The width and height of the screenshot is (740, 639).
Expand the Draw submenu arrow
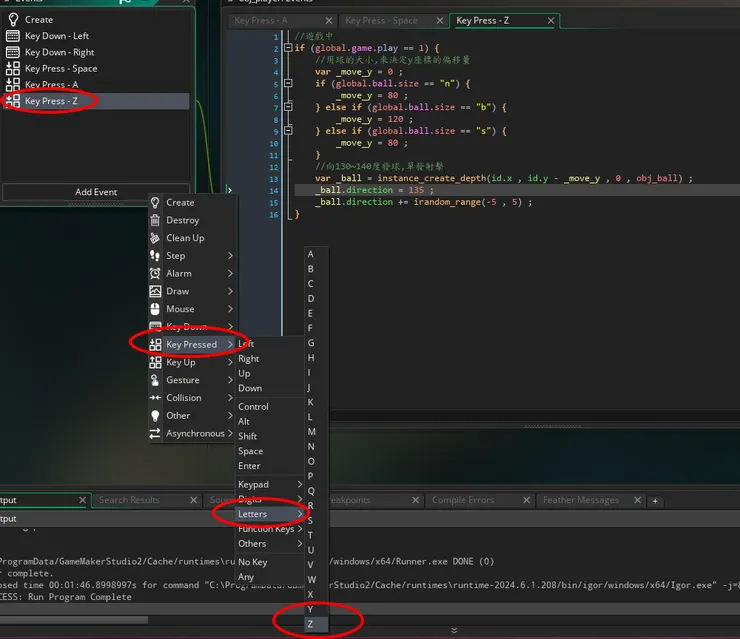pyautogui.click(x=230, y=291)
